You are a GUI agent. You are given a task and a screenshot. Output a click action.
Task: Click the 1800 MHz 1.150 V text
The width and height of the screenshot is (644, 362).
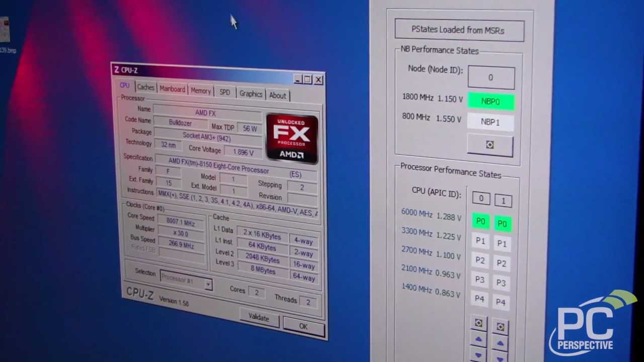(432, 98)
